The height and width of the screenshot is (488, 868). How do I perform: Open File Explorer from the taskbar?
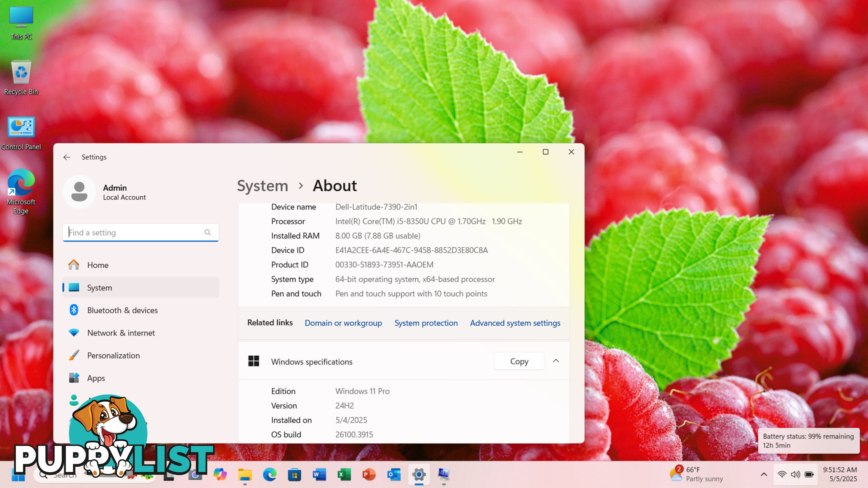coord(245,474)
